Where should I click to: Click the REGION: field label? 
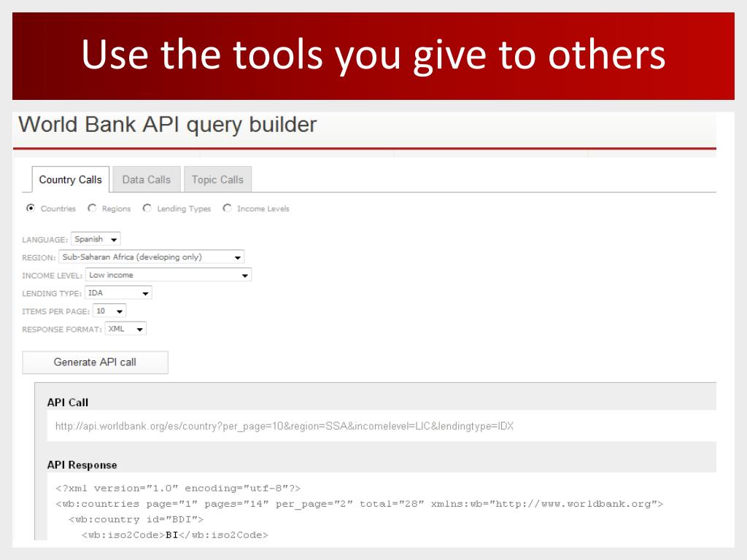tap(39, 257)
